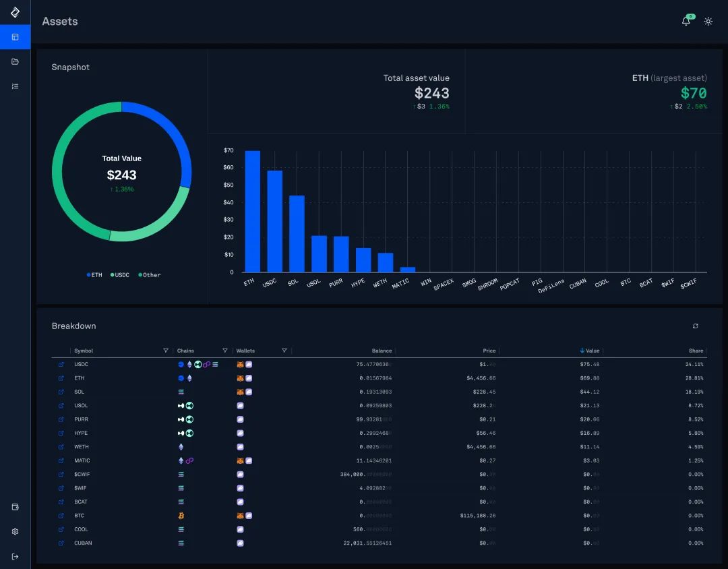Screen dimensions: 728x569
Task: Open the portfolio folder icon in sidebar
Action: (15, 61)
